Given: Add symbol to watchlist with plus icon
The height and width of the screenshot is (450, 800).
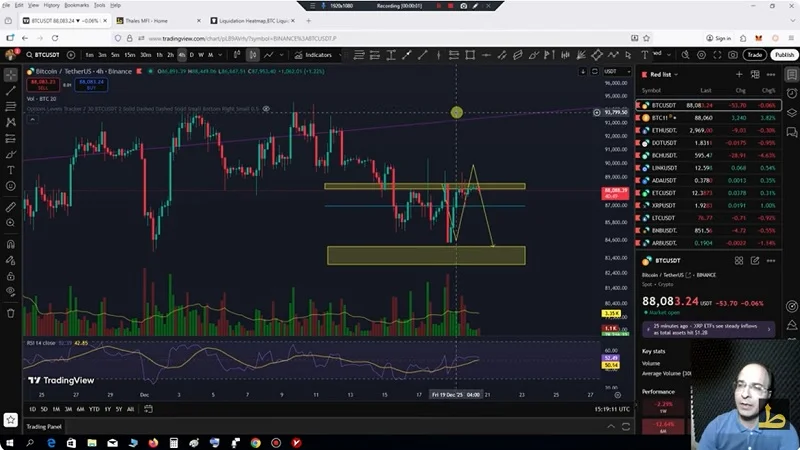Looking at the screenshot, I should point(740,74).
